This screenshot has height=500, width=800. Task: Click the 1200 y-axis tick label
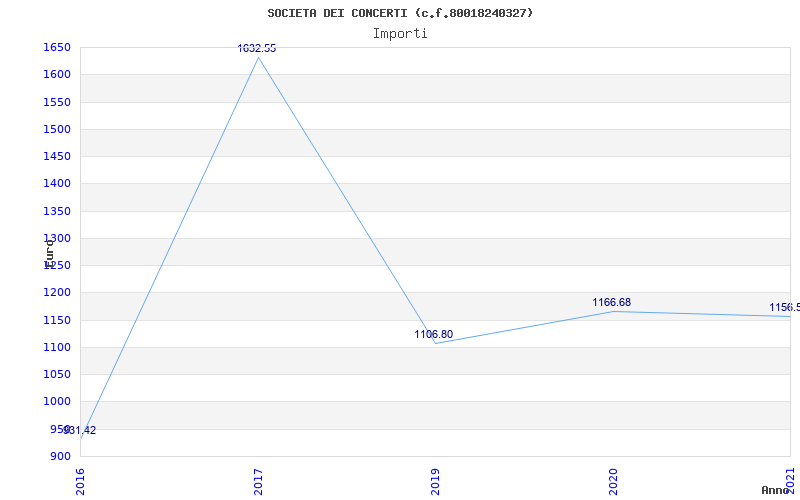pos(57,293)
